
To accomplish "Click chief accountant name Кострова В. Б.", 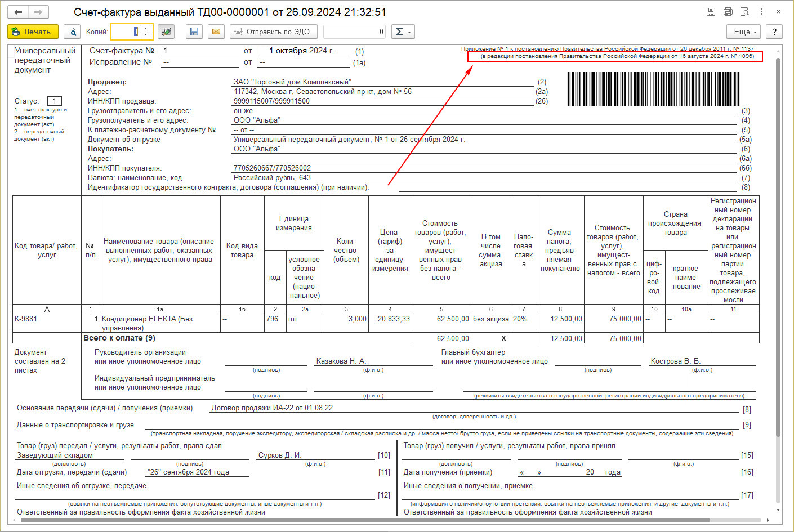I will (675, 361).
